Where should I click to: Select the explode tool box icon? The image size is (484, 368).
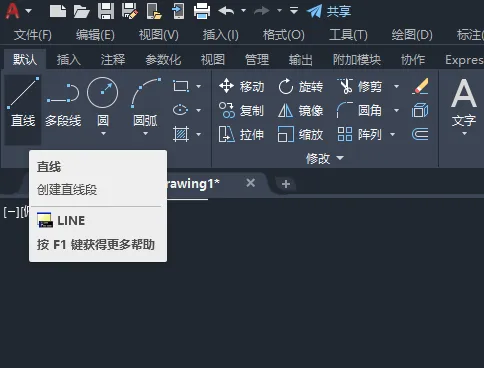click(x=420, y=110)
